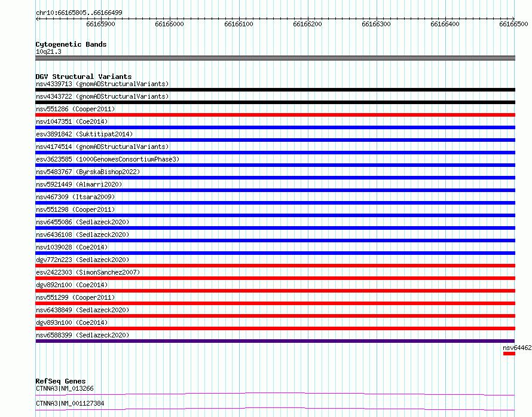Screen dimensions: 532x417
Task: Open variant label nsv1039028 (Coe2014)
Action: [x=72, y=247]
